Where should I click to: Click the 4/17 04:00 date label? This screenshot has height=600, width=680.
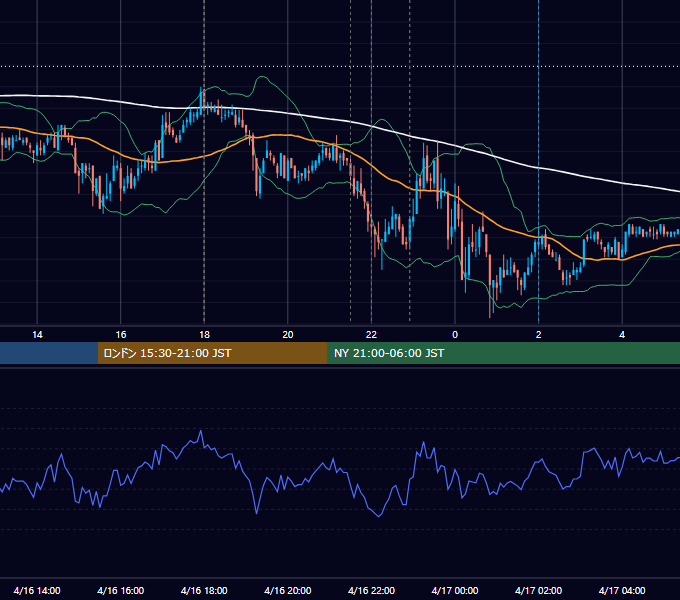tap(622, 590)
